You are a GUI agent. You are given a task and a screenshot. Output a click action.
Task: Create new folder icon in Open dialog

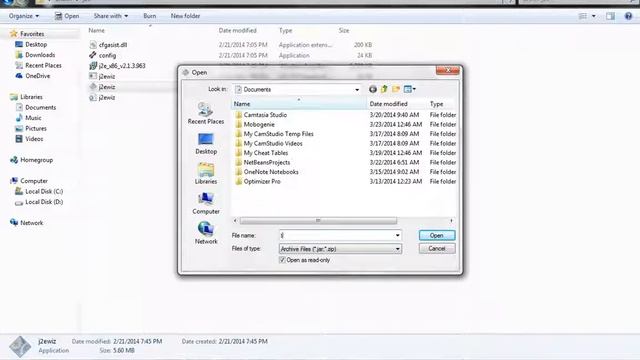coord(396,89)
